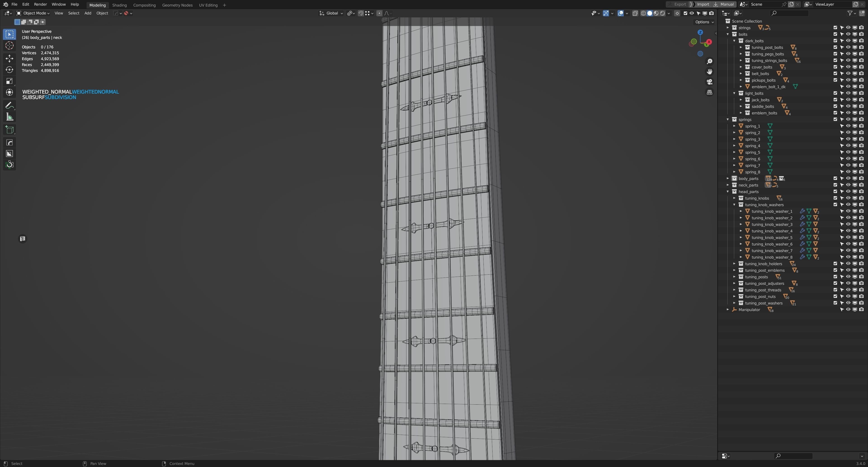868x467 pixels.
Task: Expand the body_parts collection
Action: [728, 179]
